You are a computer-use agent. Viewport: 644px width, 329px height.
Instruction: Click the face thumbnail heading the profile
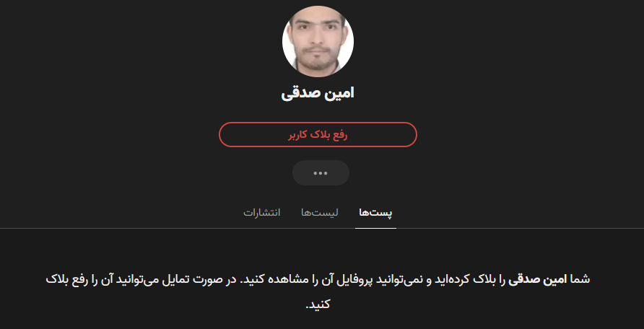(x=318, y=41)
